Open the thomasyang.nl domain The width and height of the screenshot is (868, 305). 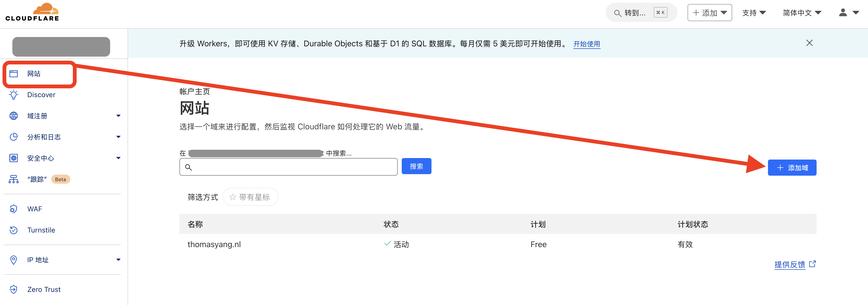point(214,244)
